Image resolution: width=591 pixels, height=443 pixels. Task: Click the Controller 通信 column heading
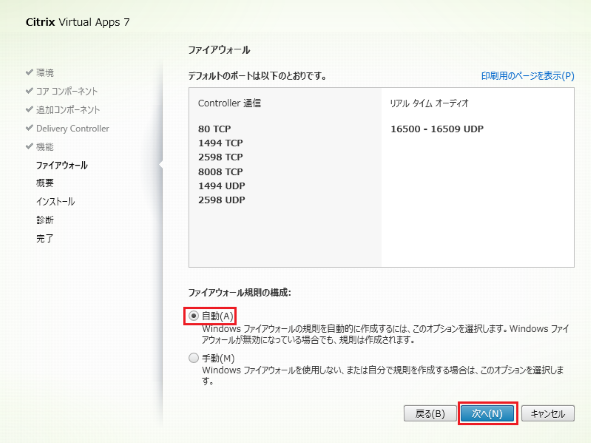click(x=229, y=103)
